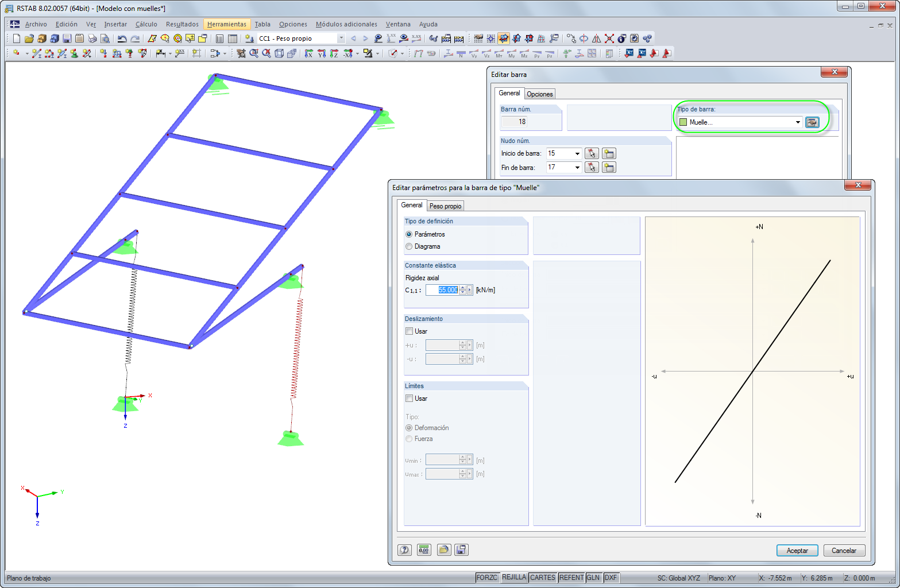This screenshot has width=900, height=588.
Task: Open the Ventana menu
Action: 398,24
